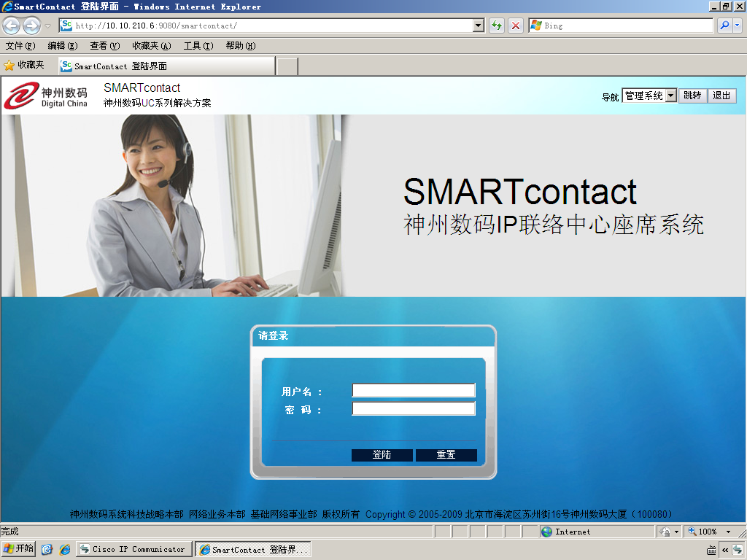Click the 100% zoom level button
Image resolution: width=747 pixels, height=560 pixels.
click(x=703, y=532)
